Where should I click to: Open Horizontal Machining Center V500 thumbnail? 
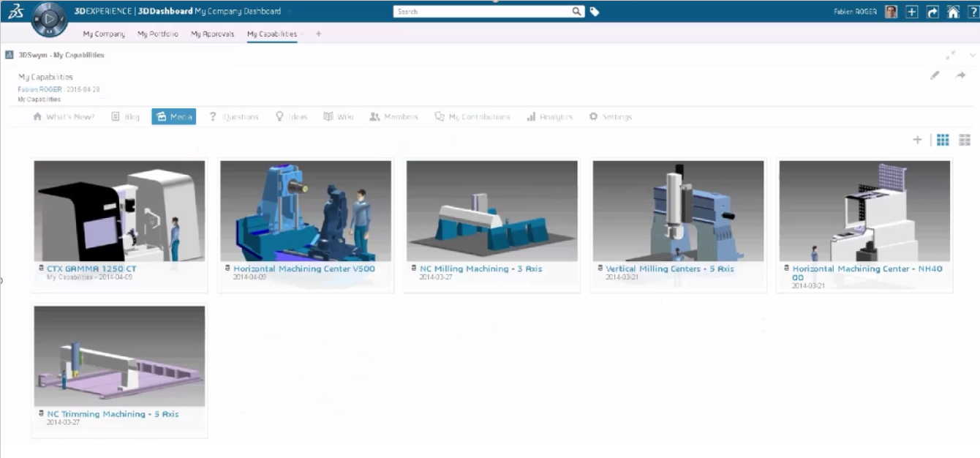click(x=306, y=211)
